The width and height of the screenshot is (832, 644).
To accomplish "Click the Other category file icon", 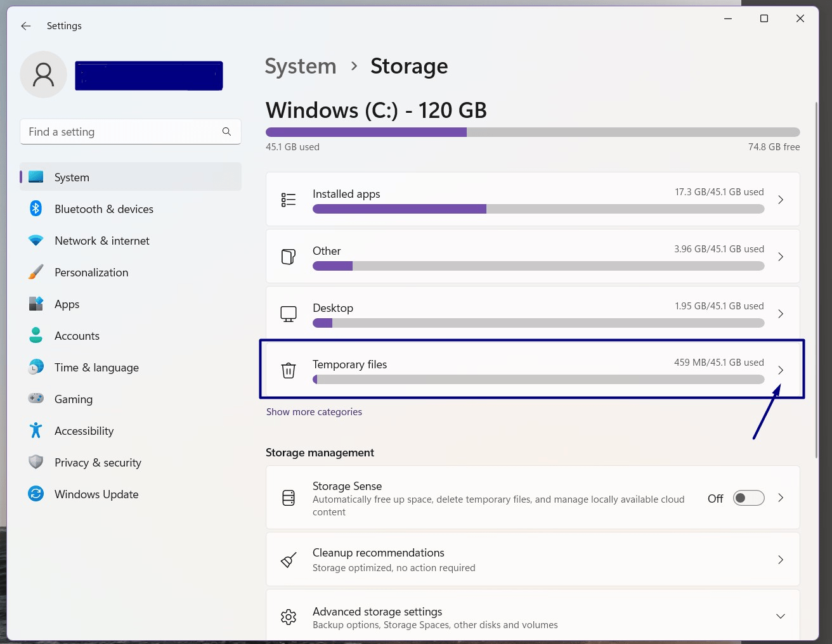I will coord(289,257).
